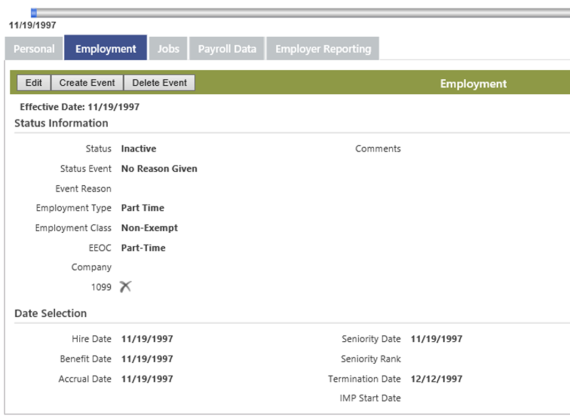Click the 11/19/1997 timeline date label
Viewport: 570px width, 418px height.
coord(32,25)
